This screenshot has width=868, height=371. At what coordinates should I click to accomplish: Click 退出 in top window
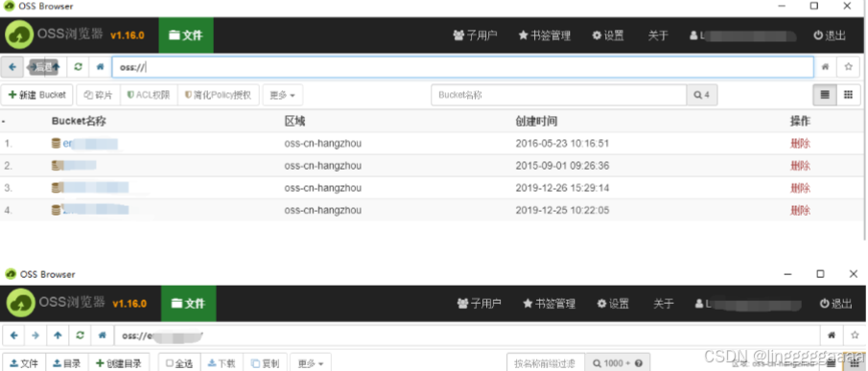tap(830, 35)
